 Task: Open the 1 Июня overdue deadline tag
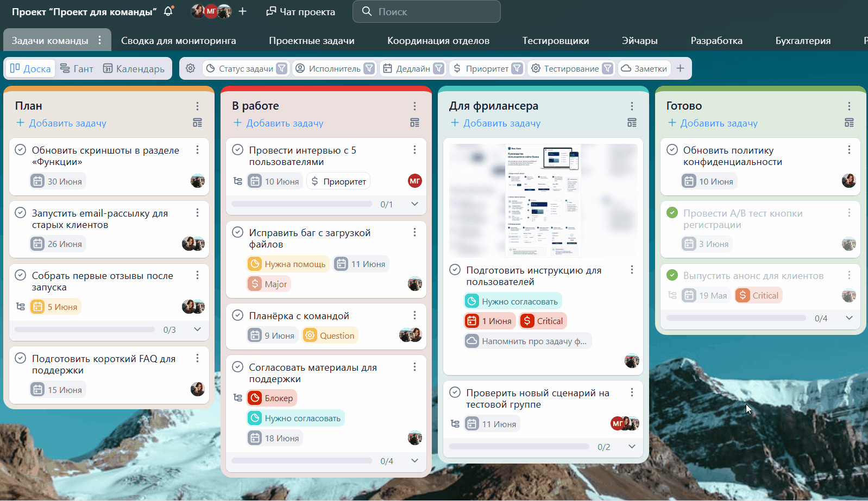[x=489, y=321]
